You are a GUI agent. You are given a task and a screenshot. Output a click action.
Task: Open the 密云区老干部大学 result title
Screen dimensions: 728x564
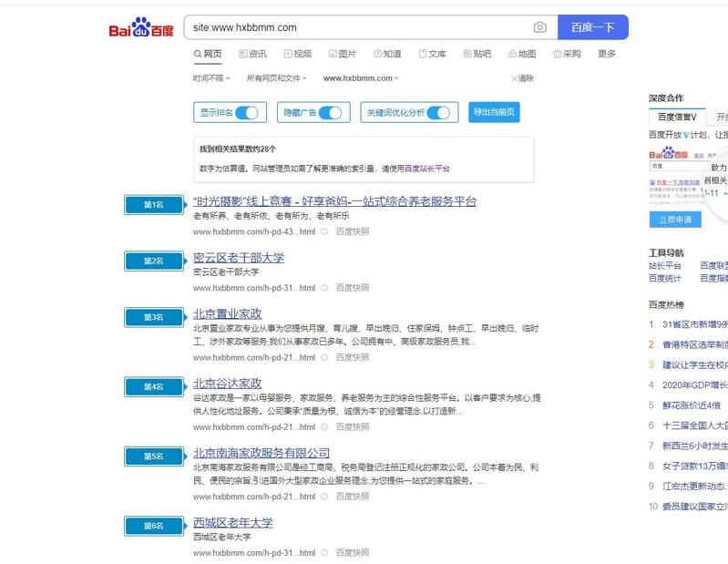(239, 258)
